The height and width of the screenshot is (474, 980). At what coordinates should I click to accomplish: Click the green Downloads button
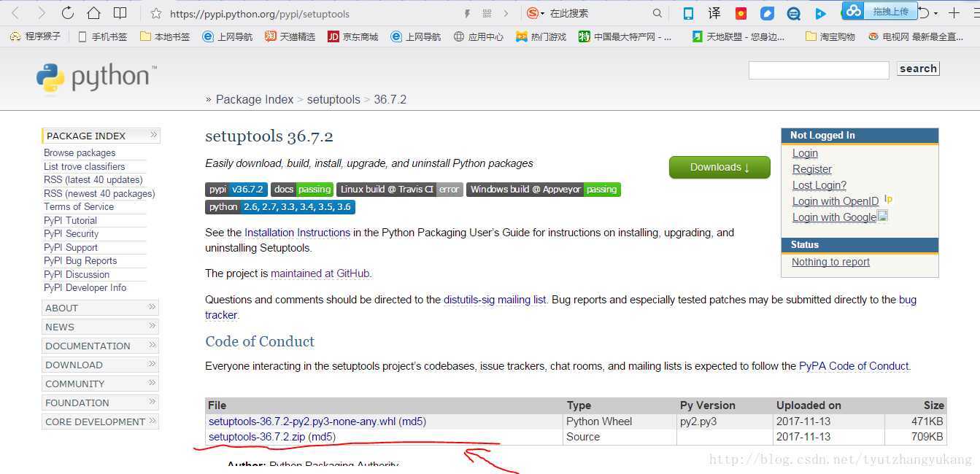point(719,167)
